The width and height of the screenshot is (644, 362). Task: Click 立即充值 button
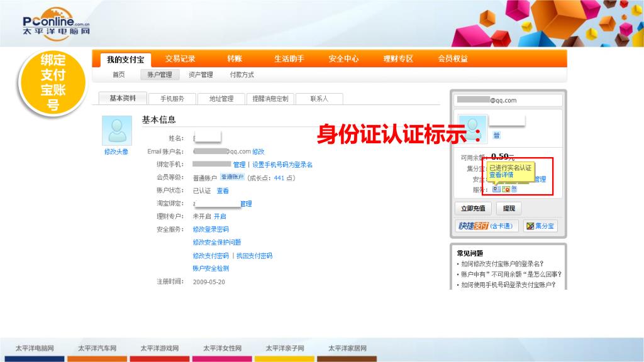click(473, 209)
